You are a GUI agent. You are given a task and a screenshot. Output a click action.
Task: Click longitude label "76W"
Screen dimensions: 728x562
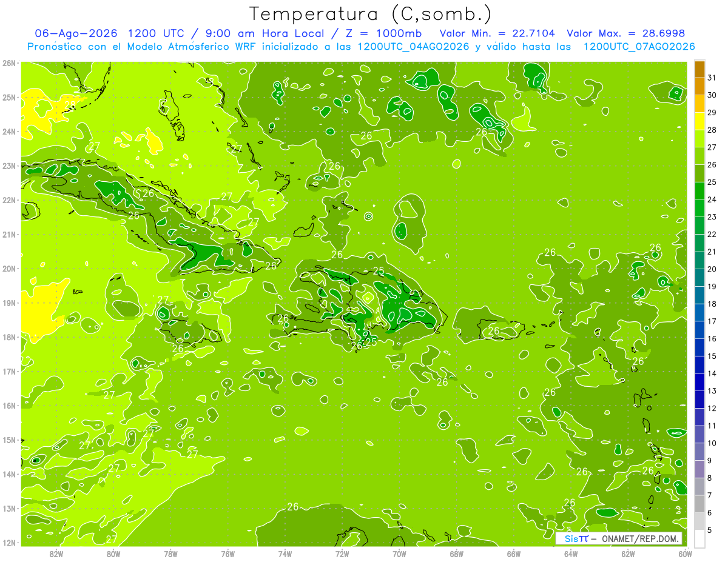pos(227,553)
